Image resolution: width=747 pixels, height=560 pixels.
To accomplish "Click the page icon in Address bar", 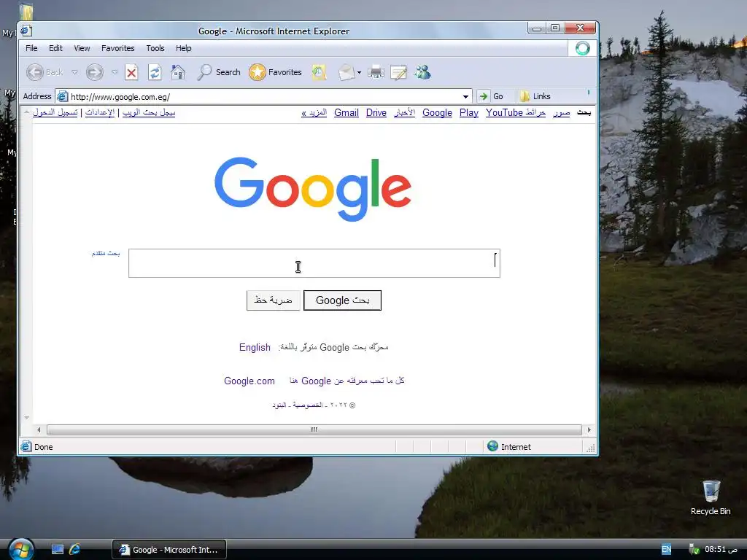I will (x=63, y=97).
